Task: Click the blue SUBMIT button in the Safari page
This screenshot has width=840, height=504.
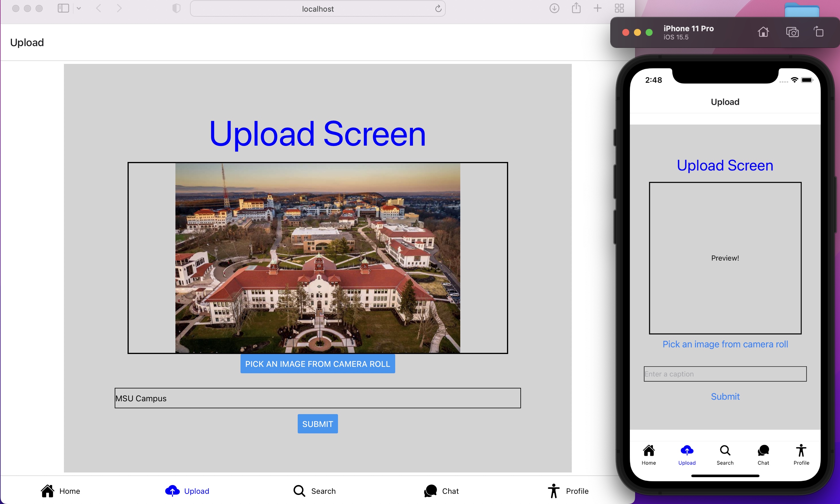Action: (318, 424)
